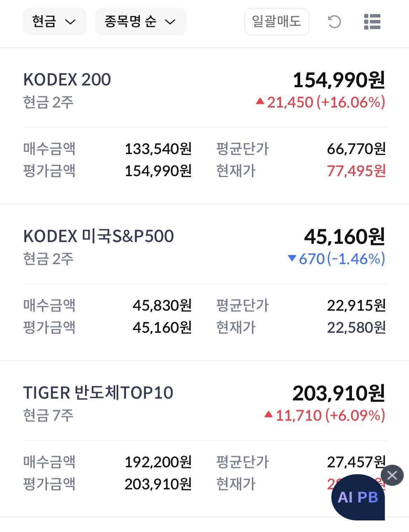The height and width of the screenshot is (532, 409).
Task: Dismiss the AI PB floating button
Action: [x=392, y=475]
